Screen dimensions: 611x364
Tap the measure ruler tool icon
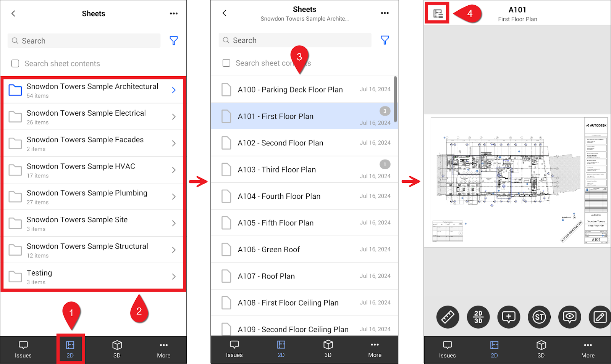tap(448, 317)
